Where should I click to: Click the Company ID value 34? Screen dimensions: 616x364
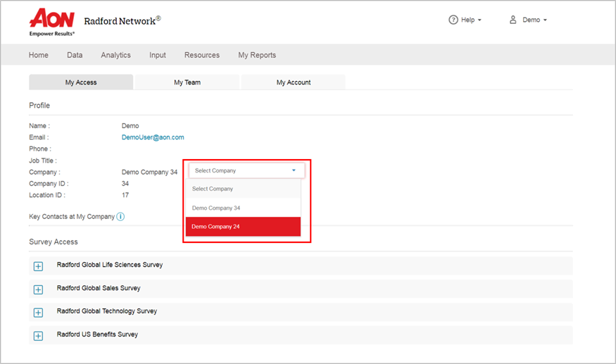(125, 184)
